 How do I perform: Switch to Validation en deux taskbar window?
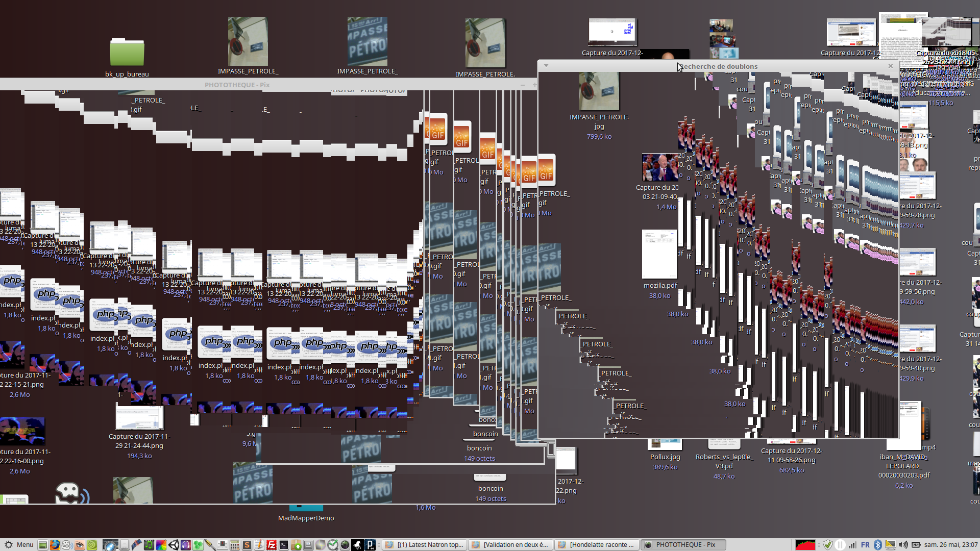tap(510, 545)
